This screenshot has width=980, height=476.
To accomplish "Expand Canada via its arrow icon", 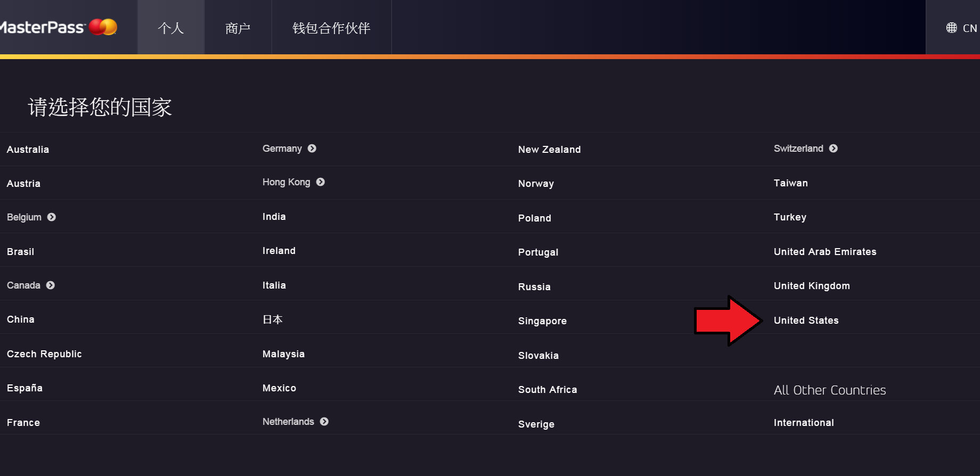I will pyautogui.click(x=51, y=285).
